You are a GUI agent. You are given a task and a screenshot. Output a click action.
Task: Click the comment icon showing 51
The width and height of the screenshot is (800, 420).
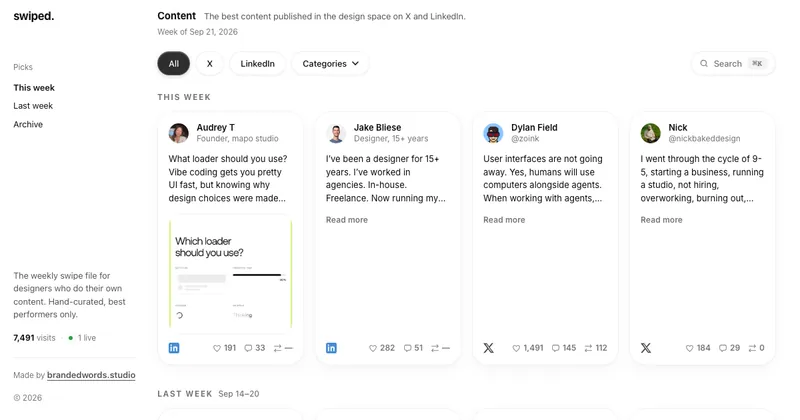pos(408,348)
